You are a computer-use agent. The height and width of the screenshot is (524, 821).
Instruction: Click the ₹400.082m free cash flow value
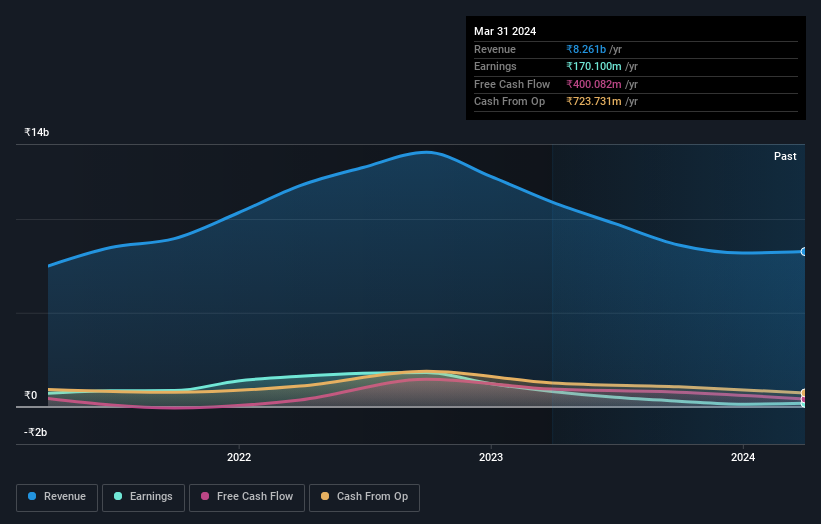pos(594,84)
